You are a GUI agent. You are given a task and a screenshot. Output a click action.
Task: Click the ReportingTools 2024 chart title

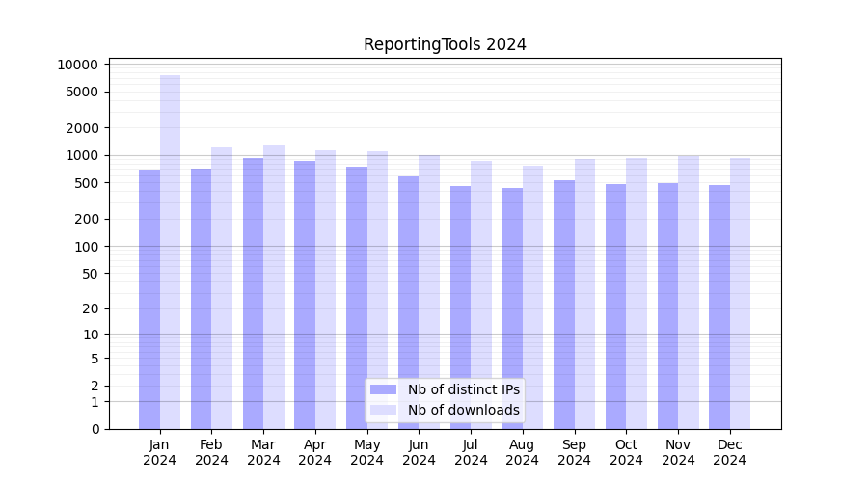[x=445, y=44]
